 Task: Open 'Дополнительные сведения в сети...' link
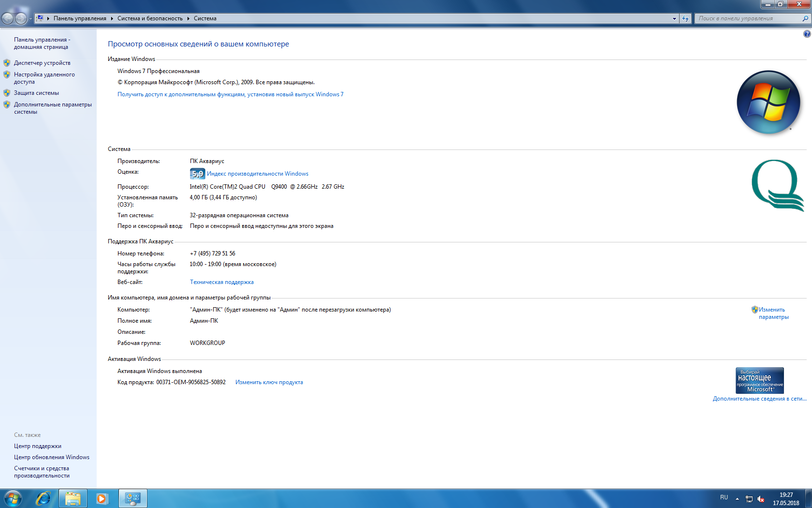point(760,399)
